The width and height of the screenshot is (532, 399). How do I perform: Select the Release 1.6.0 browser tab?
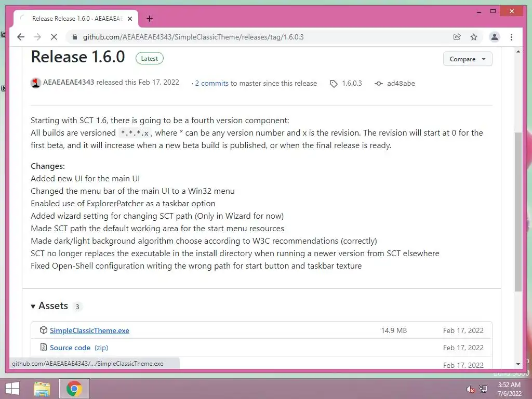76,19
